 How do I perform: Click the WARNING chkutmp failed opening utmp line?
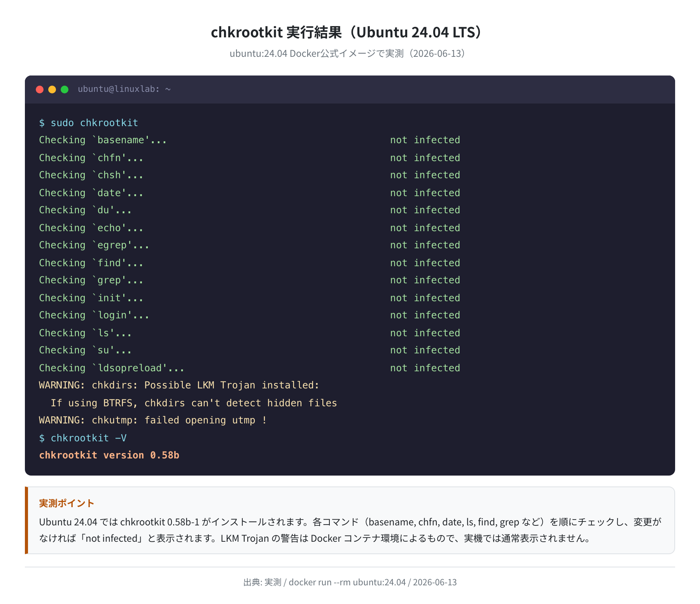[153, 420]
